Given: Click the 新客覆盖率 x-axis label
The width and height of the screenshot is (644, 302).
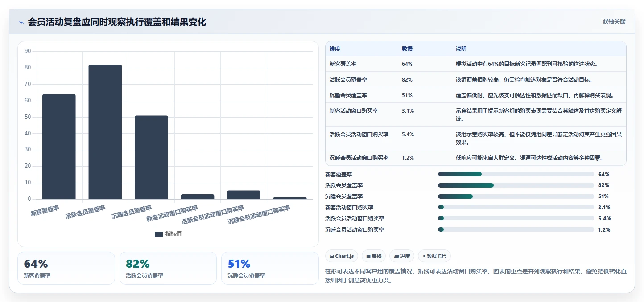Looking at the screenshot, I should (45, 211).
